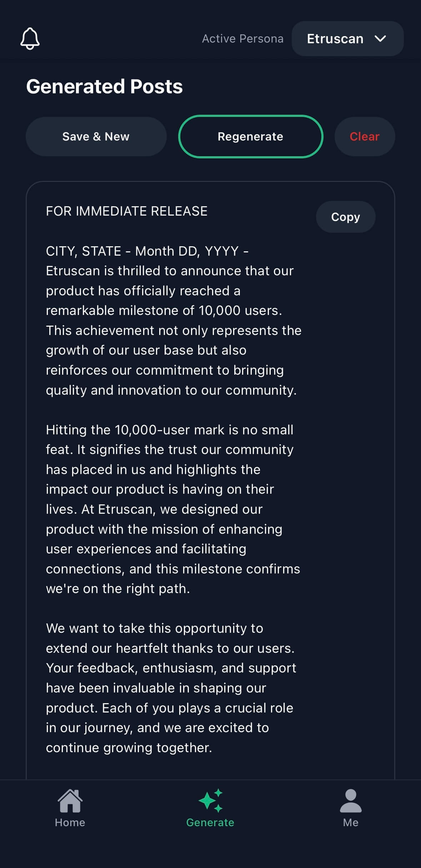Click the paragraph starting "We want to take"
Screen dimensions: 421x868
[171, 688]
